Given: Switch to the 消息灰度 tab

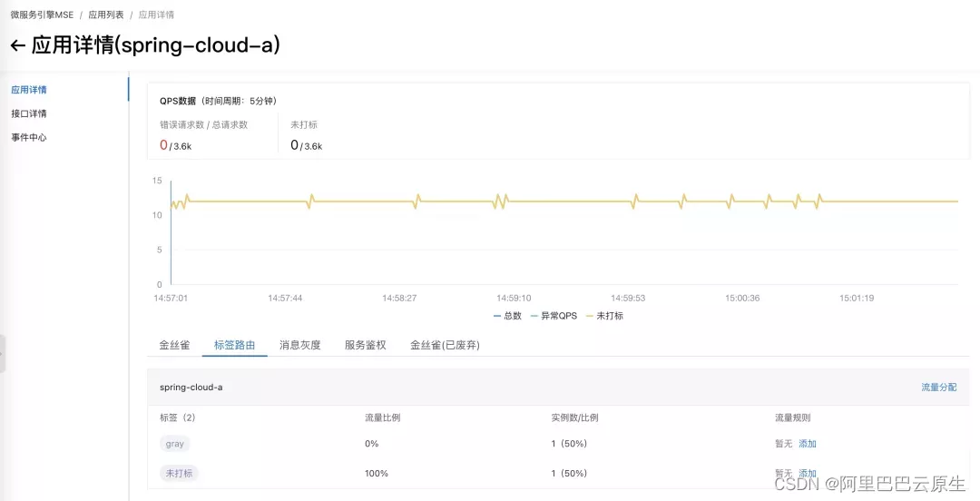Looking at the screenshot, I should pos(300,345).
